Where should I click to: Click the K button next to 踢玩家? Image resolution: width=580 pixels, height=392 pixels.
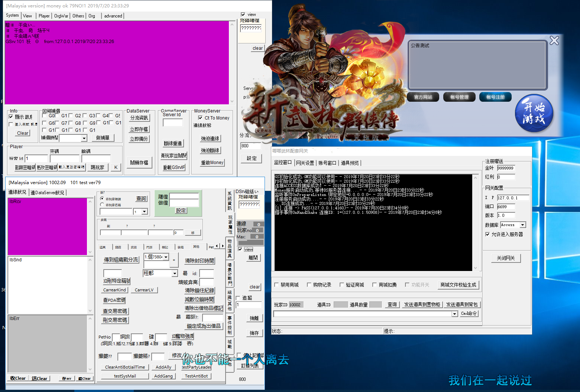[x=116, y=167]
